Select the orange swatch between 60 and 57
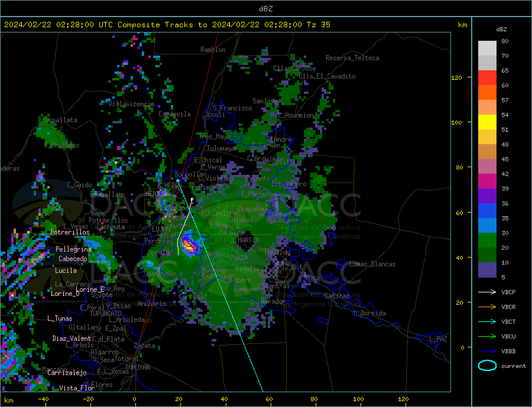The image size is (532, 407). pos(487,93)
